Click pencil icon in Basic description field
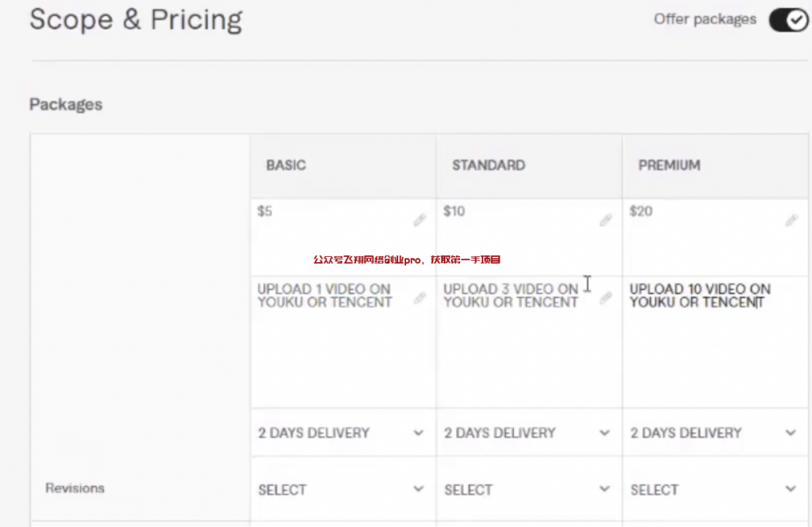 pos(419,298)
